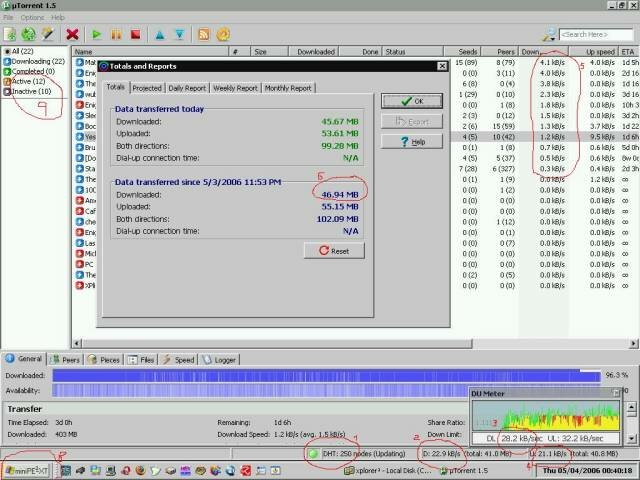Switch to xplorer² Local Disk taskbar button
Image resolution: width=640 pixels, height=480 pixels.
388,471
